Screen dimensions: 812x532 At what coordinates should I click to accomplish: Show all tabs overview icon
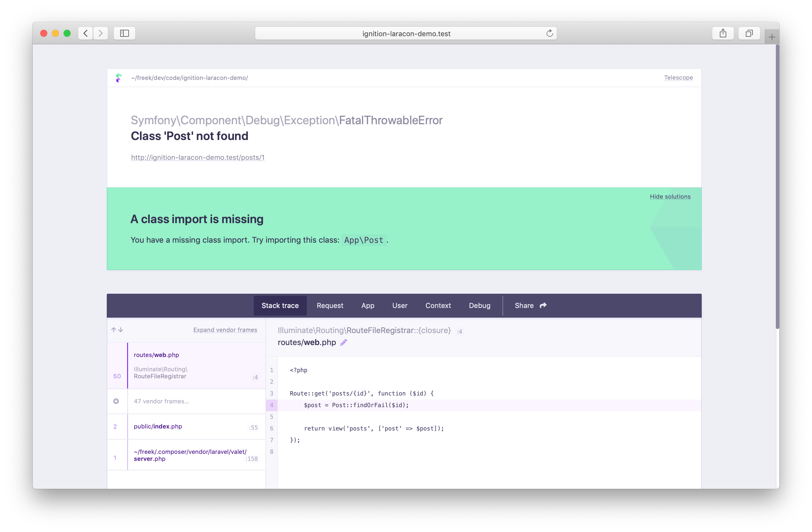pyautogui.click(x=749, y=33)
